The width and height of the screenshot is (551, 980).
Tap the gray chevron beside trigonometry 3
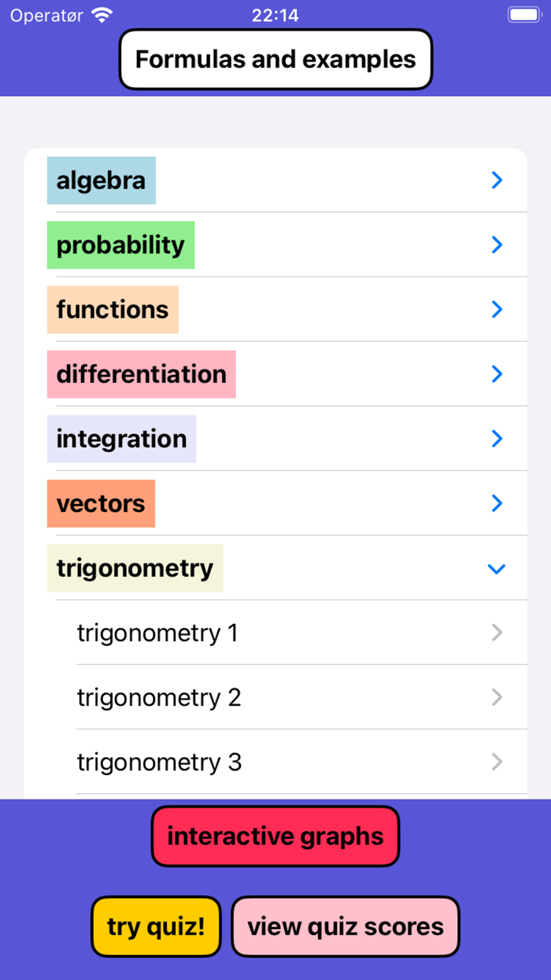tap(497, 762)
